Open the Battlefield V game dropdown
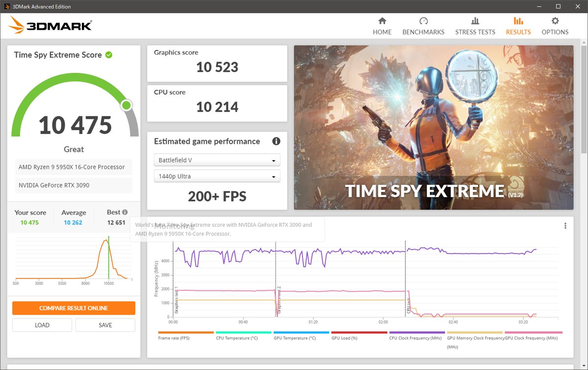Viewport: 588px width, 370px height. [217, 160]
